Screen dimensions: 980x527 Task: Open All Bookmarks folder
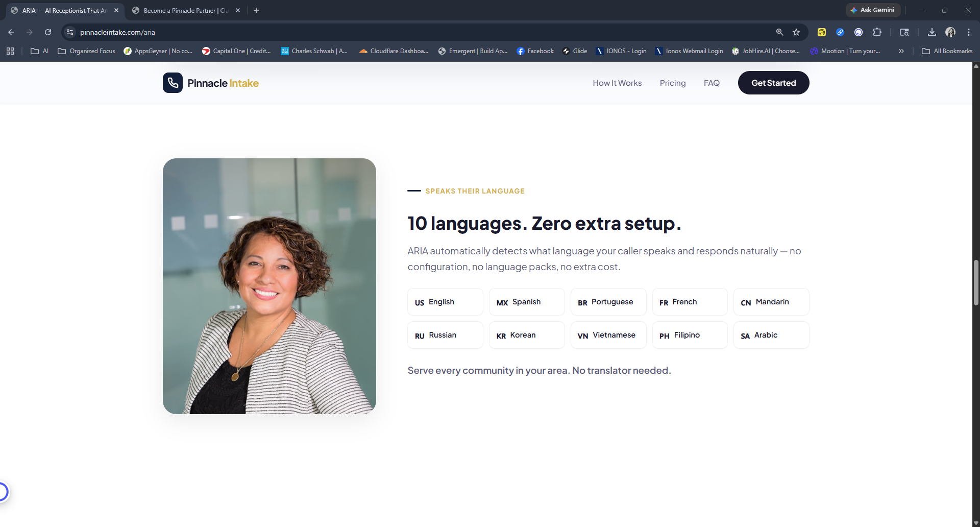(x=947, y=51)
